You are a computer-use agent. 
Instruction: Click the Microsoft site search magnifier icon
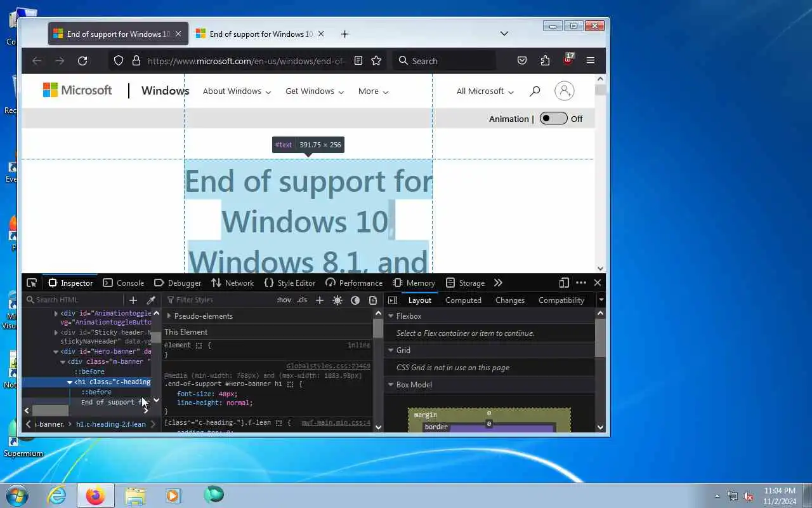(x=535, y=91)
